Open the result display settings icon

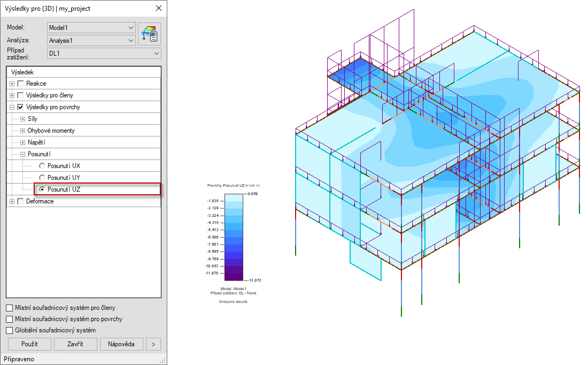coord(150,34)
